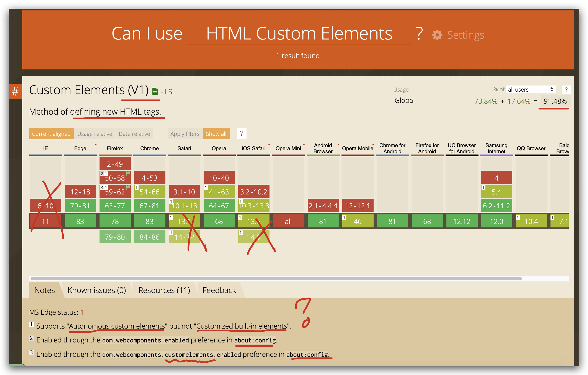Open the green spec document icon
Screen dimensions: 588x375
(155, 91)
